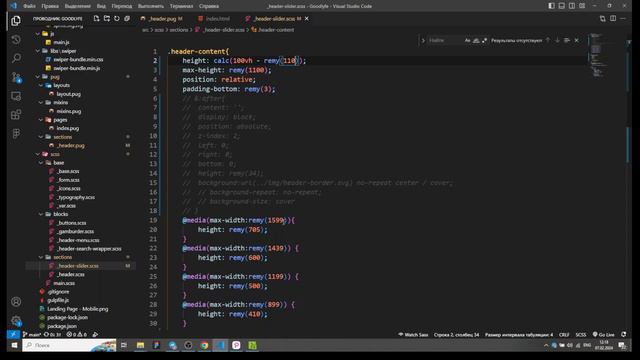Open Chrome from the Windows taskbar
This screenshot has width=640, height=360.
(204, 345)
